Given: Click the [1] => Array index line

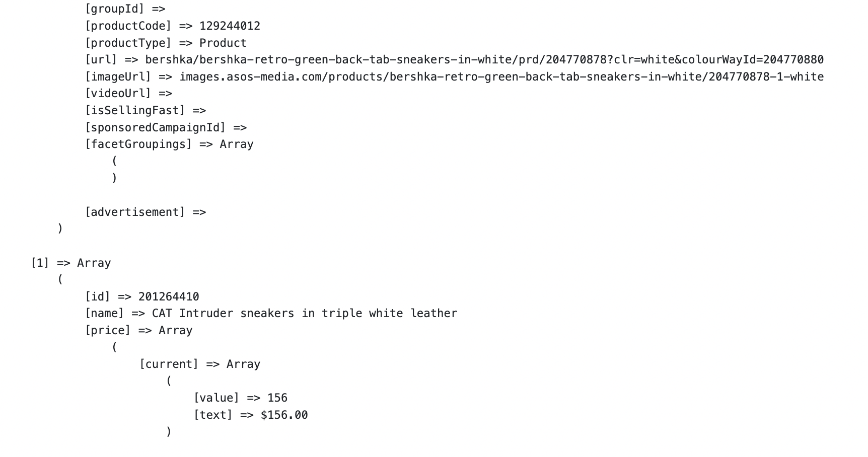Looking at the screenshot, I should coord(71,263).
